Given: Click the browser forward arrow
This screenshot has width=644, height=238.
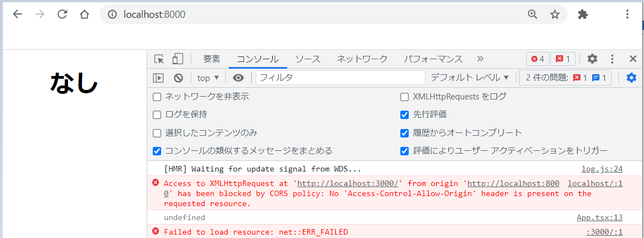Looking at the screenshot, I should (40, 15).
